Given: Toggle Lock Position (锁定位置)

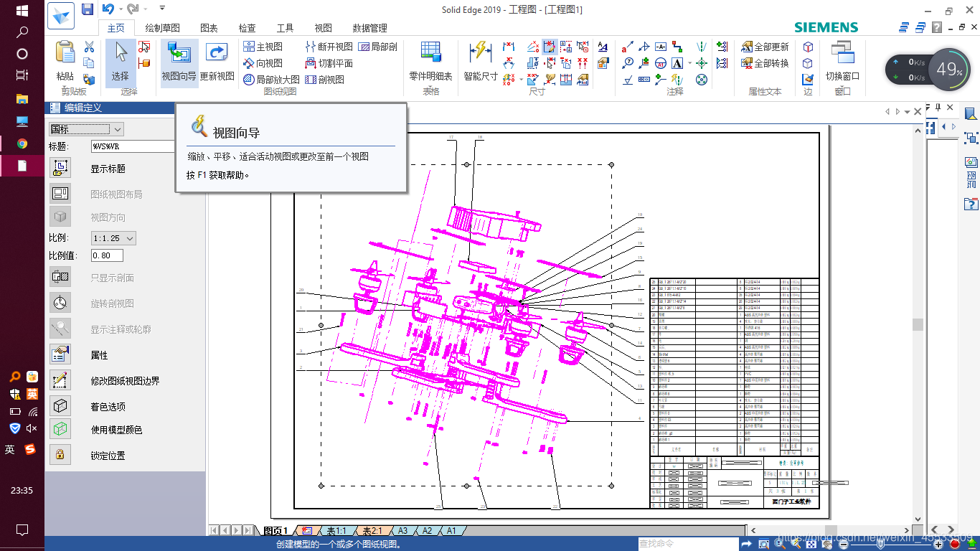Looking at the screenshot, I should 60,455.
